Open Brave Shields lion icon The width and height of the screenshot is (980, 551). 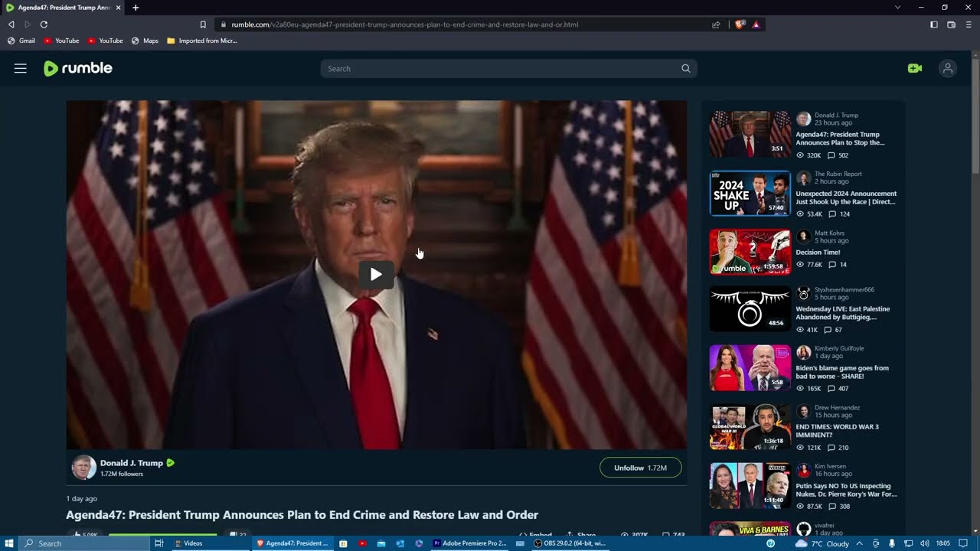740,24
